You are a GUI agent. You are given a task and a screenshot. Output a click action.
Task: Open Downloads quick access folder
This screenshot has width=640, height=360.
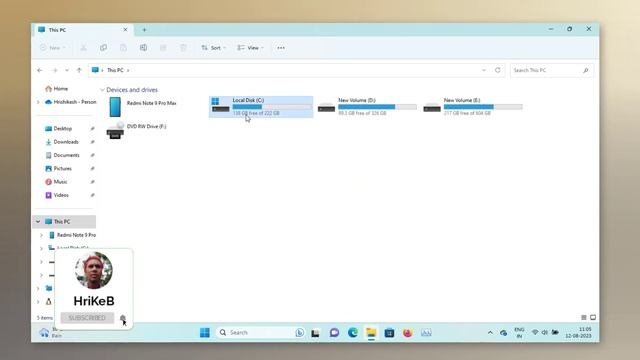click(x=62, y=142)
